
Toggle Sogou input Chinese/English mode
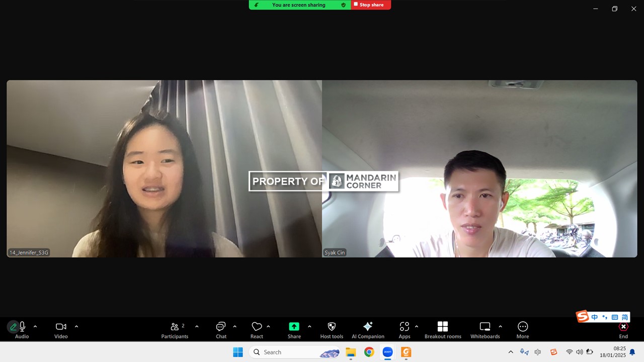(x=595, y=317)
